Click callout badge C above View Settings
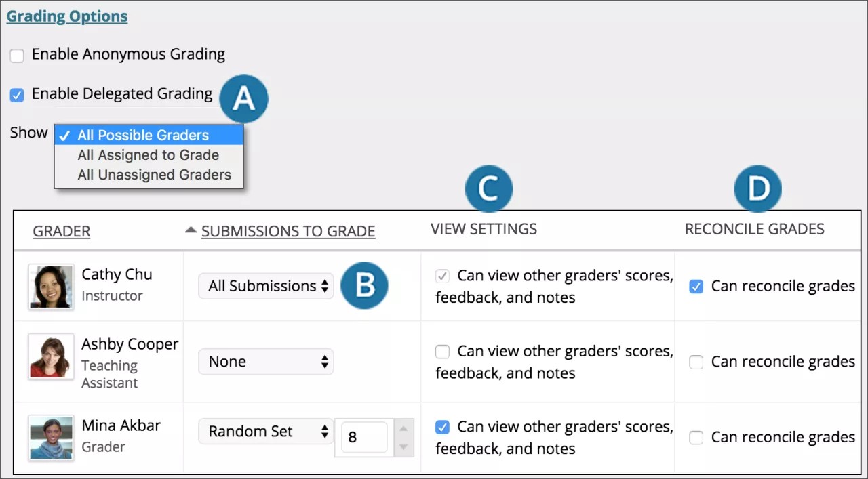868x479 pixels. tap(489, 188)
